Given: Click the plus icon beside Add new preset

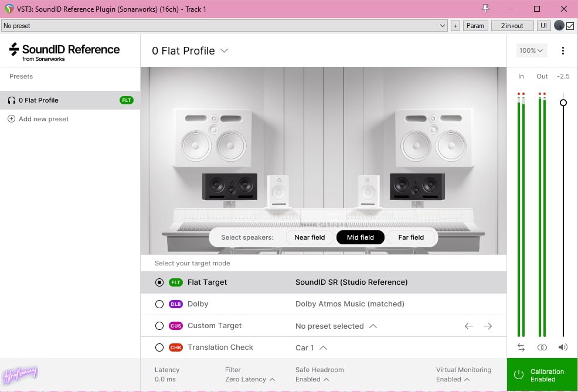Looking at the screenshot, I should (x=11, y=118).
